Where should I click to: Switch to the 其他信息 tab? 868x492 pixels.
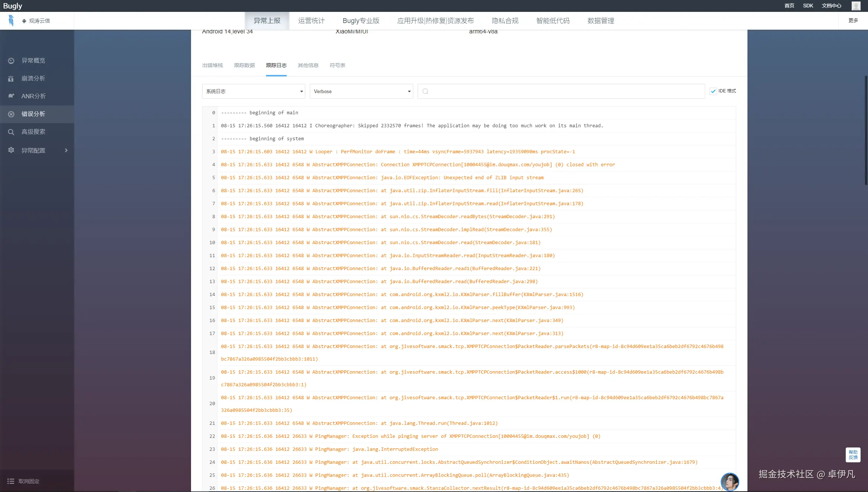tap(308, 65)
